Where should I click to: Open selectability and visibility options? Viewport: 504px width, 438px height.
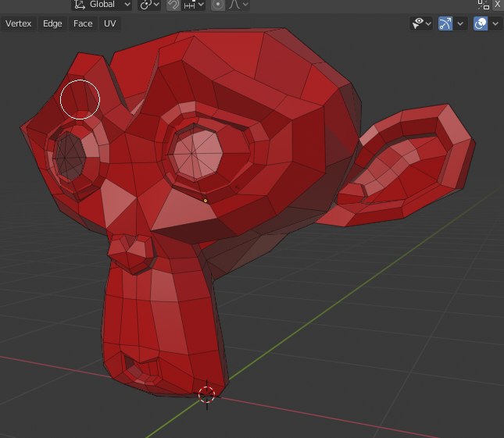click(x=421, y=23)
